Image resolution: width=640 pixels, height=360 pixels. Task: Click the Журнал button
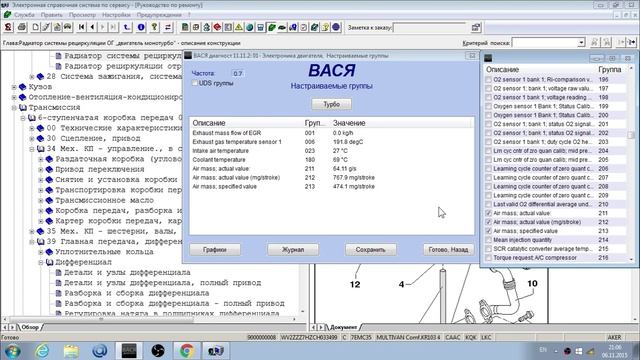pyautogui.click(x=293, y=249)
